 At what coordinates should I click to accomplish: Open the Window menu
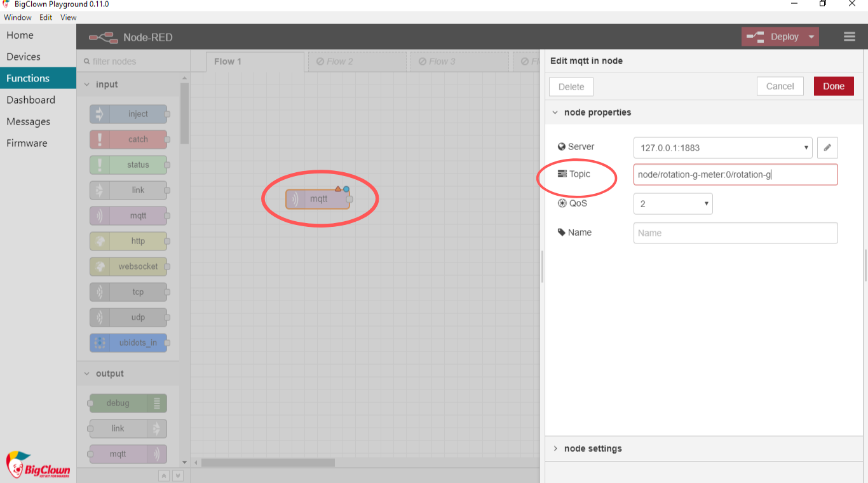point(18,17)
